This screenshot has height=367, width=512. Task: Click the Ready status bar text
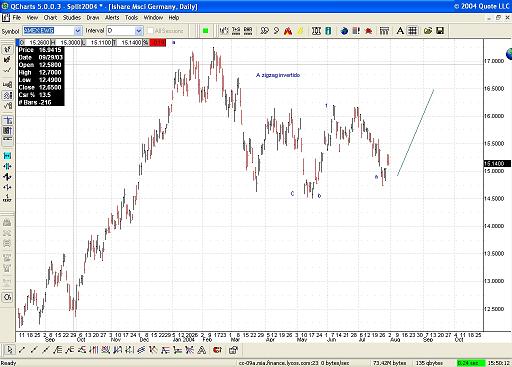coord(8,363)
